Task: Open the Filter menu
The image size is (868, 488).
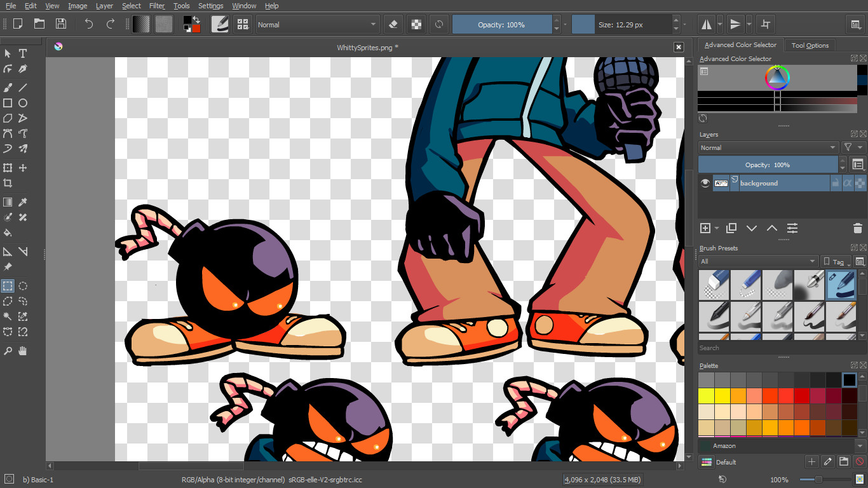Action: point(157,6)
